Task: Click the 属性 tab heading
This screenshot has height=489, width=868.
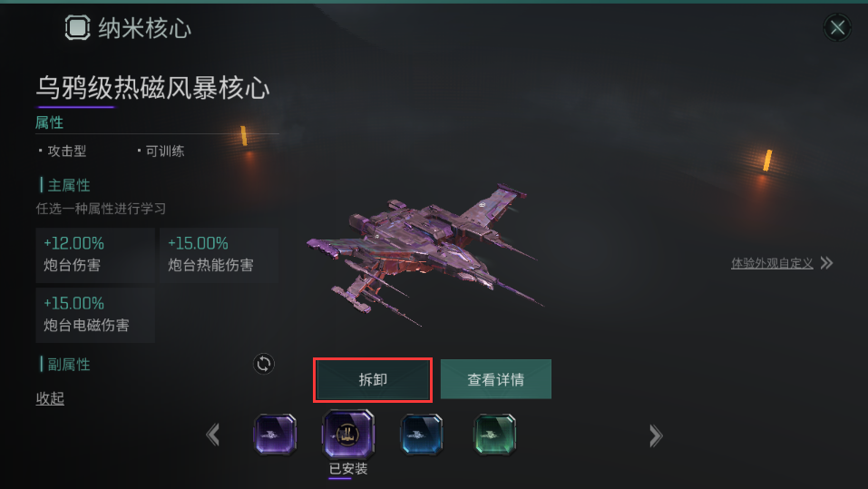Action: point(49,122)
